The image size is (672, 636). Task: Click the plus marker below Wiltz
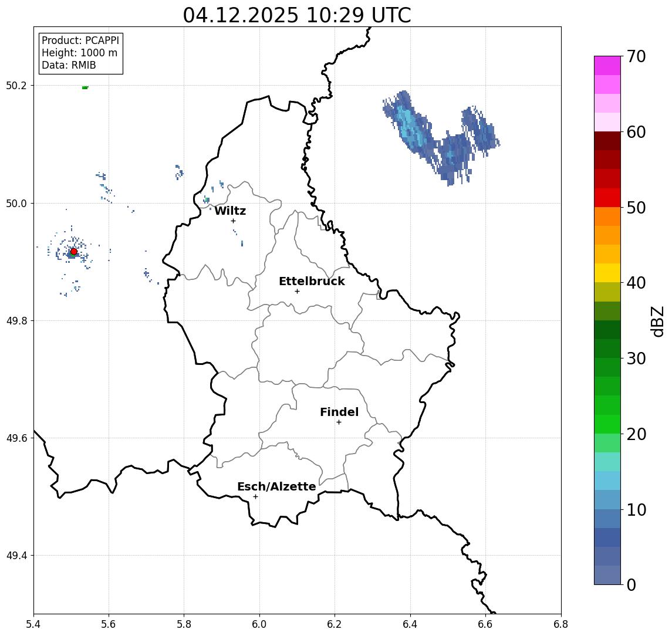233,221
